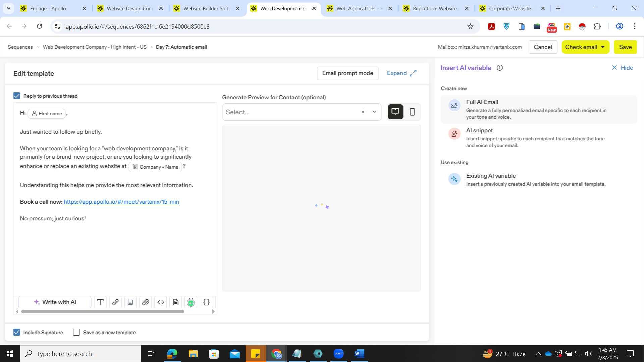
Task: Close the Web Development Company browser tab
Action: click(x=314, y=9)
